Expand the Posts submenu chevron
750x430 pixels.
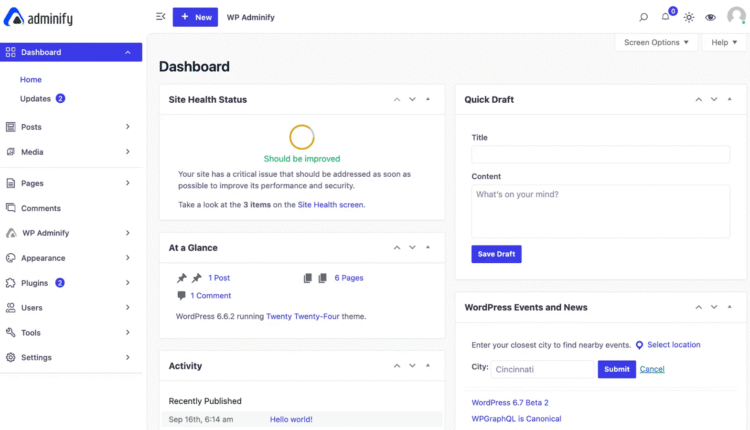128,127
